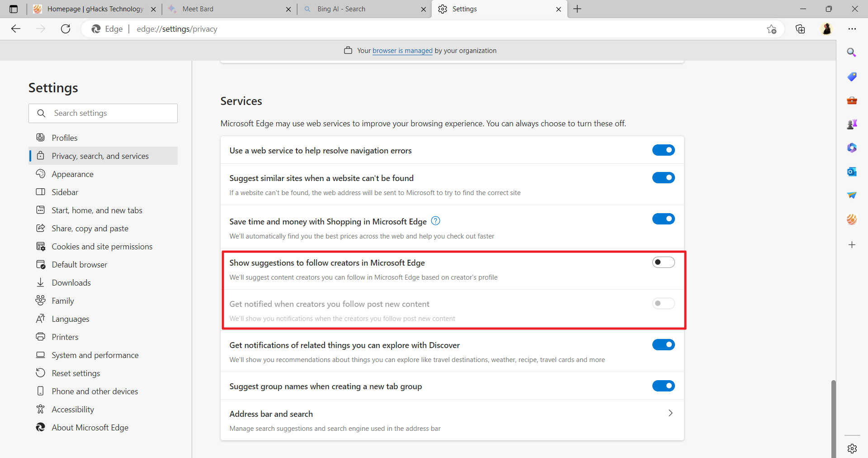The width and height of the screenshot is (868, 458).
Task: Add a new app to sidebar
Action: click(x=852, y=245)
